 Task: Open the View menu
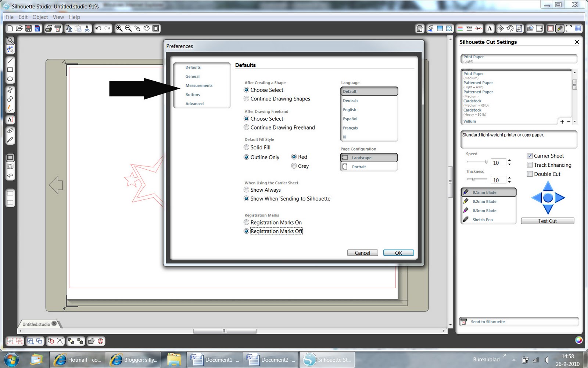pos(58,17)
